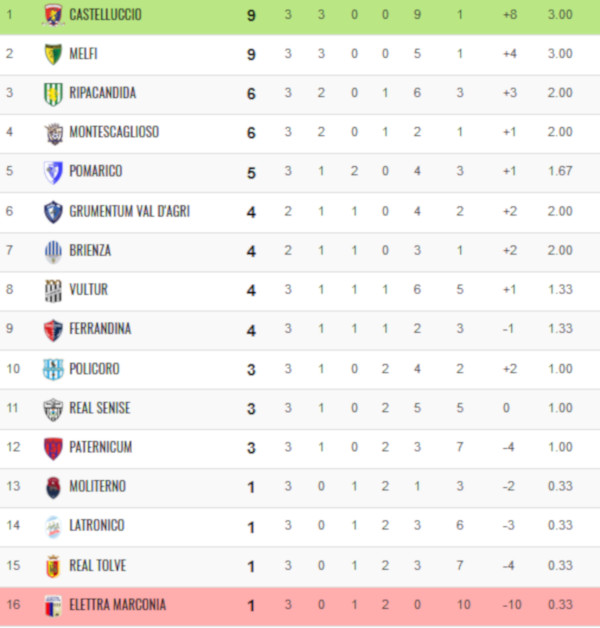Select the Elettra Marconia team name

pos(117,604)
